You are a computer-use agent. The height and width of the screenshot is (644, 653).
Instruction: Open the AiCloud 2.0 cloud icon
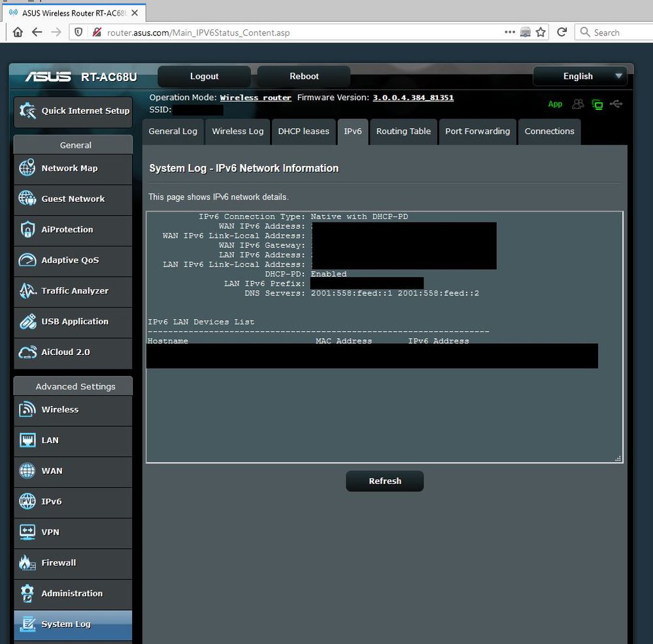[27, 352]
